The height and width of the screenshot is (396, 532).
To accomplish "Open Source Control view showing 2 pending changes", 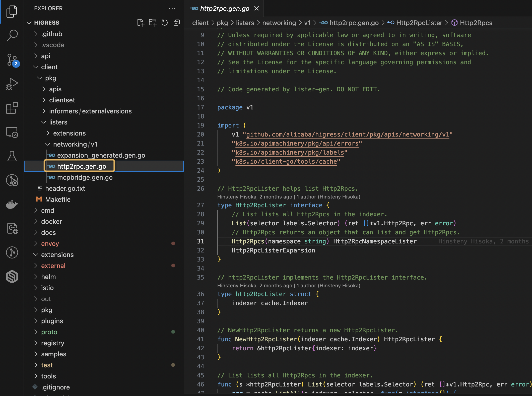I will pos(12,60).
